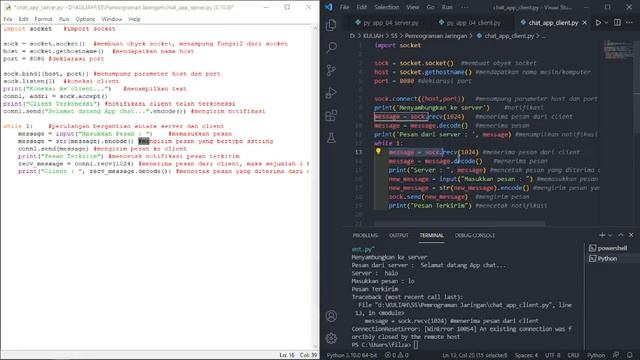
Task: Click VS Code editor horizontal scrollbar
Action: point(460,224)
